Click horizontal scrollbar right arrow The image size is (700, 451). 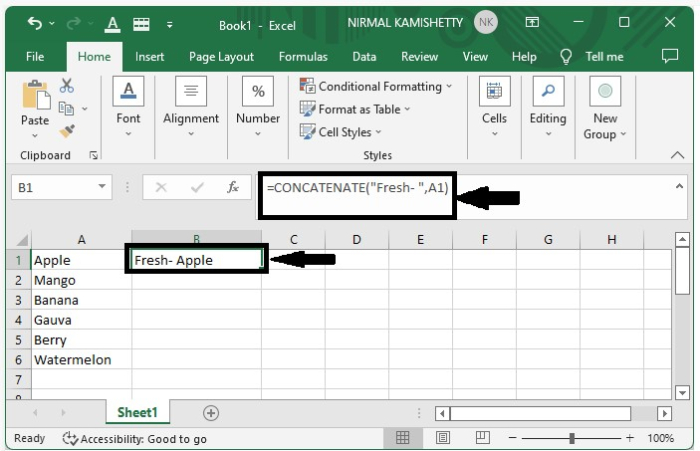pos(664,413)
